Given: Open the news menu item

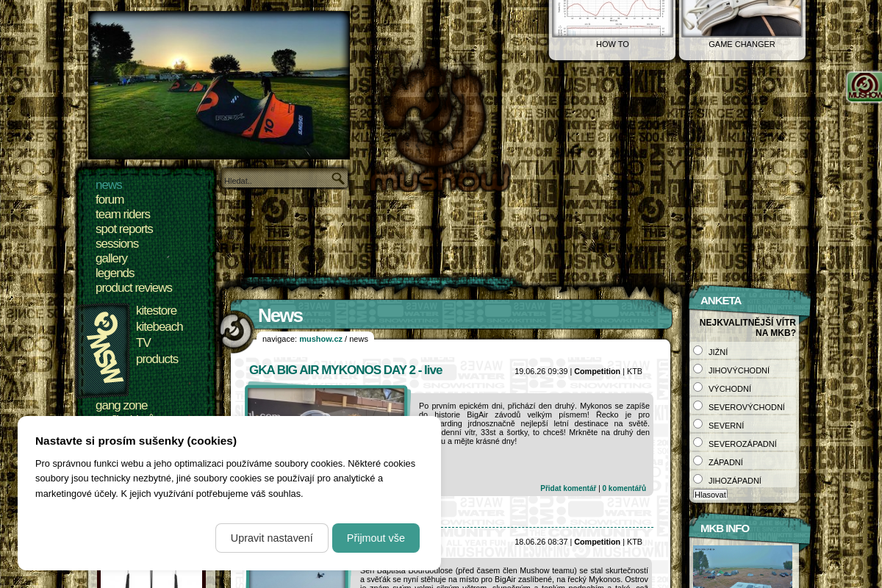Looking at the screenshot, I should [x=109, y=185].
